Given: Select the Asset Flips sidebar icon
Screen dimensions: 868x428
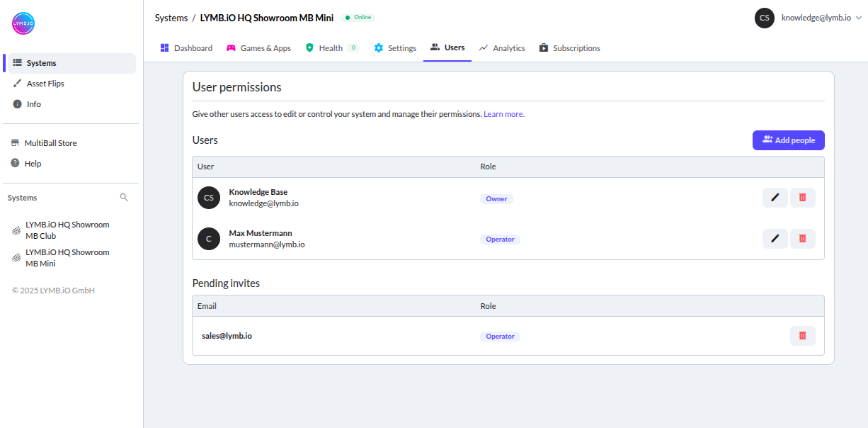Looking at the screenshot, I should [x=17, y=83].
